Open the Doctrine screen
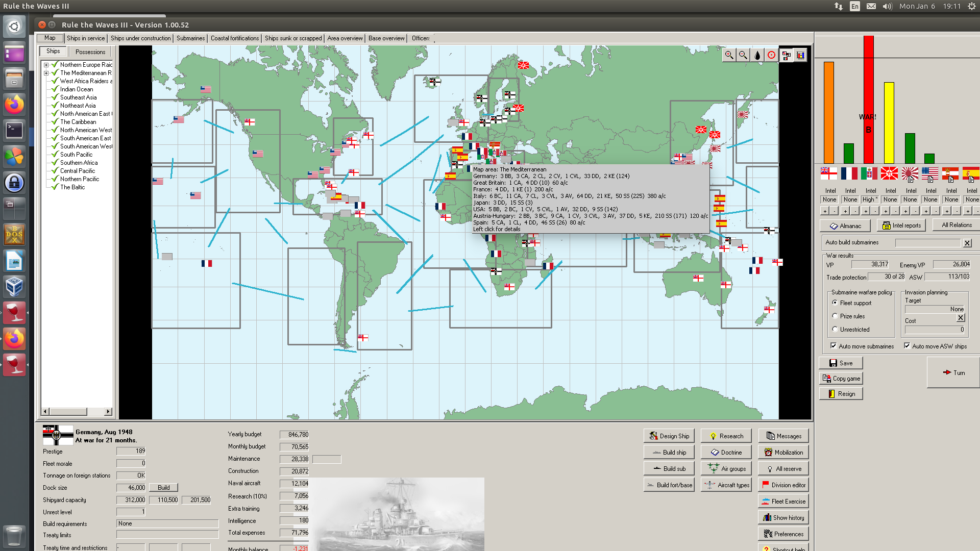This screenshot has width=980, height=551. tap(726, 453)
